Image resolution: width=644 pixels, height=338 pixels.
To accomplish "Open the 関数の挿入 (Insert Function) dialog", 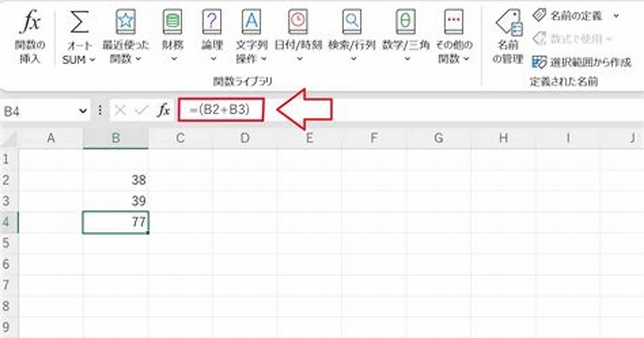I will point(30,36).
